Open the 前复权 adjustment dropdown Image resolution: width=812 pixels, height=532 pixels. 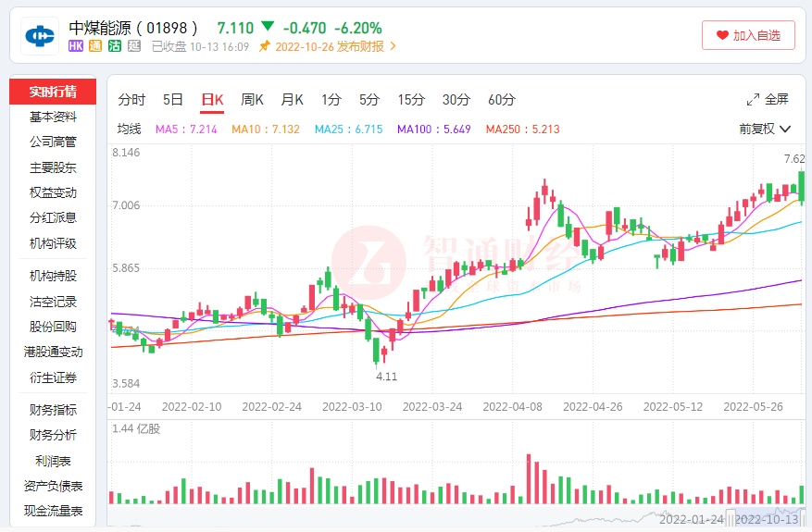(x=765, y=130)
